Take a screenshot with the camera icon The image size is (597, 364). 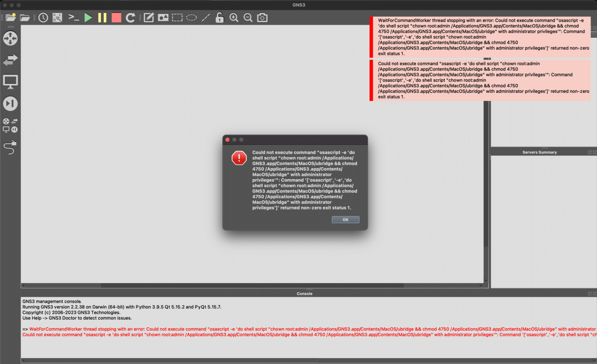click(262, 17)
